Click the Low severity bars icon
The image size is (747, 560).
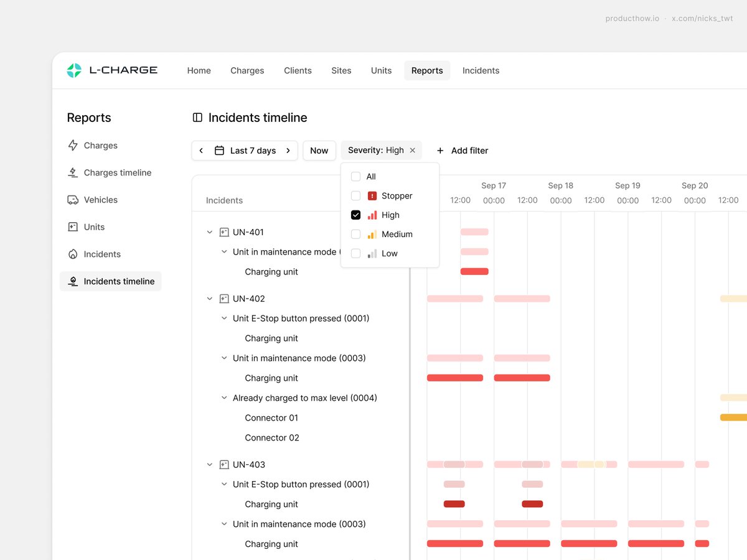pyautogui.click(x=372, y=254)
